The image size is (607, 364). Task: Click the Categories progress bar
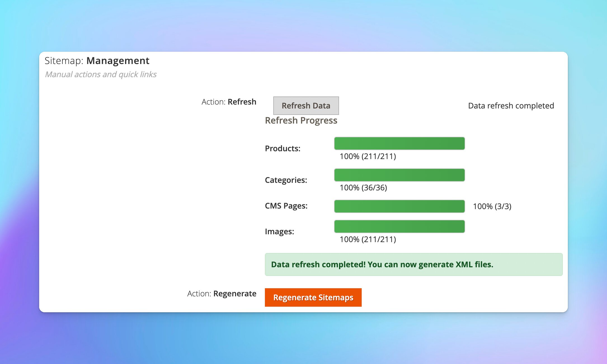[399, 175]
